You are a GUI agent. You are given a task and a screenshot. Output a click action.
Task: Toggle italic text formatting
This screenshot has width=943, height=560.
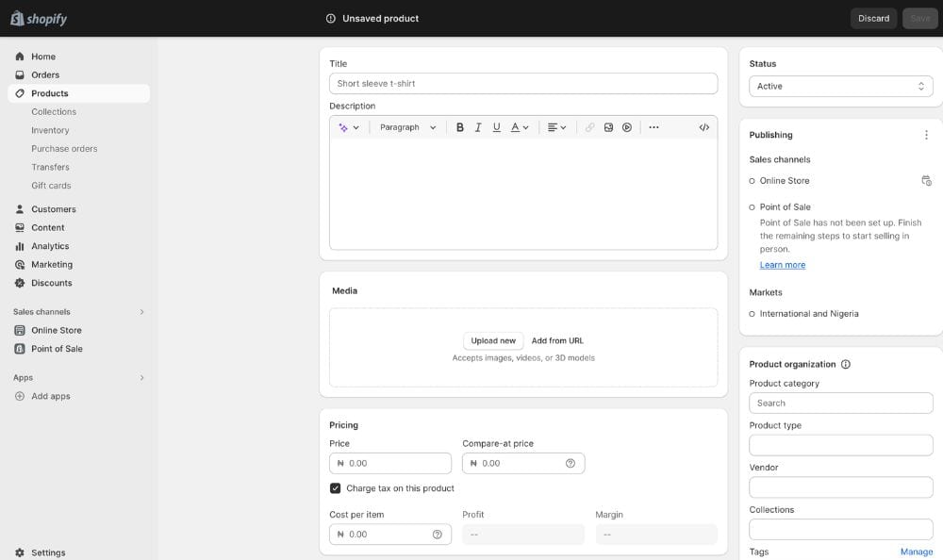coord(478,127)
